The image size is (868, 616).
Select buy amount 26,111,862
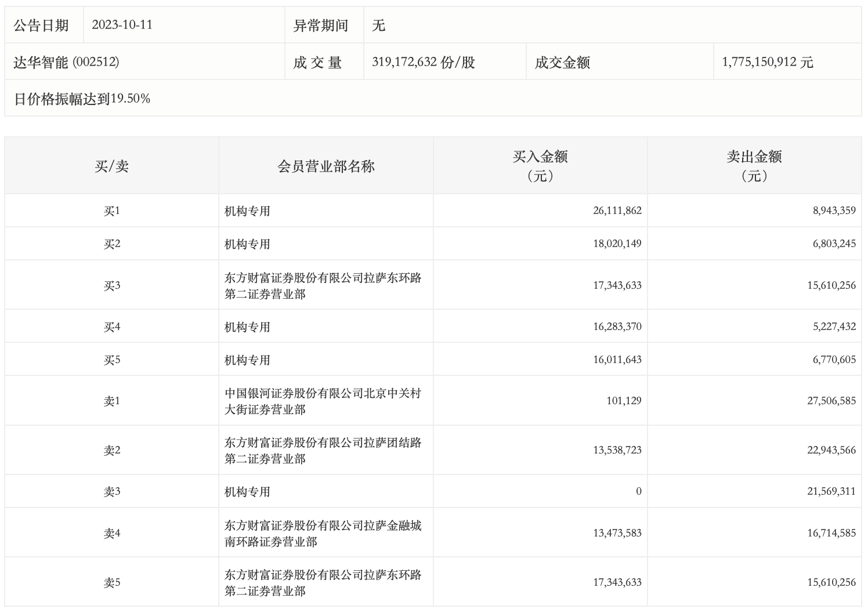tap(617, 211)
